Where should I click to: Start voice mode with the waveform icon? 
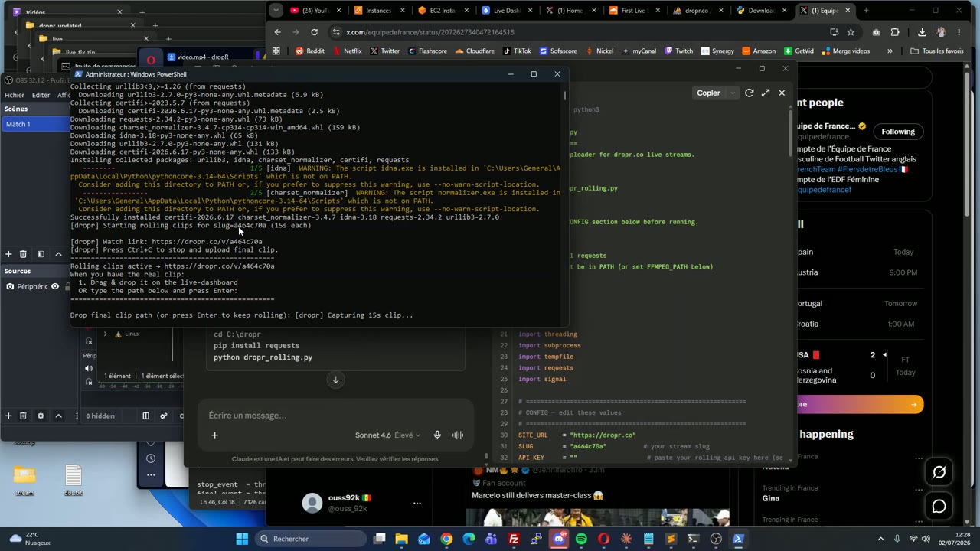tap(458, 435)
